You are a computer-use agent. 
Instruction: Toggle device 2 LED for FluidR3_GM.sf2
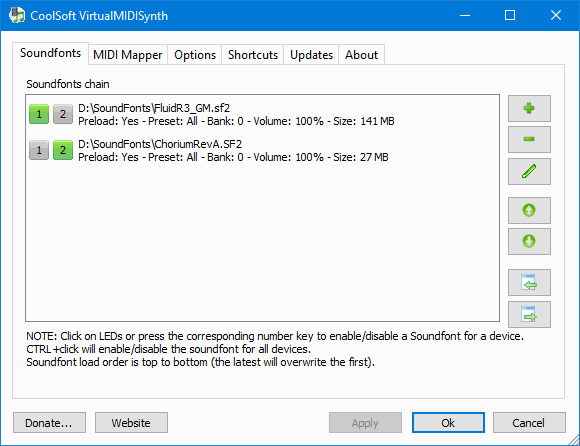[x=63, y=114]
